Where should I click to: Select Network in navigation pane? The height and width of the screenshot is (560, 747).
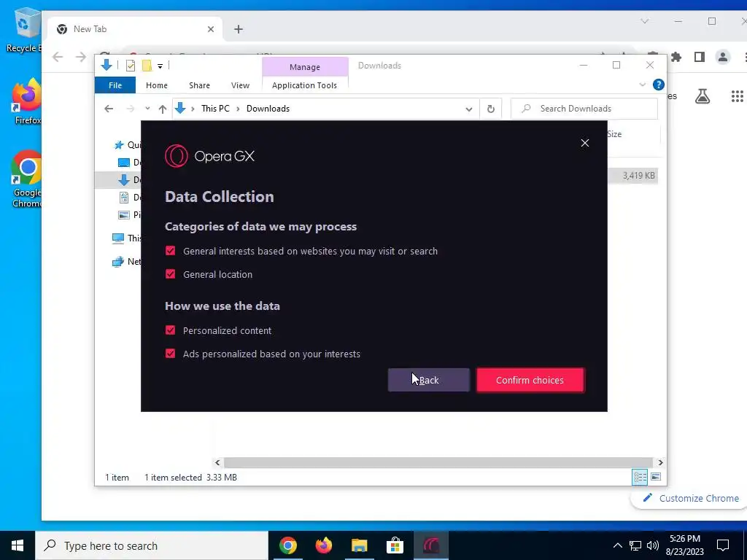127,262
